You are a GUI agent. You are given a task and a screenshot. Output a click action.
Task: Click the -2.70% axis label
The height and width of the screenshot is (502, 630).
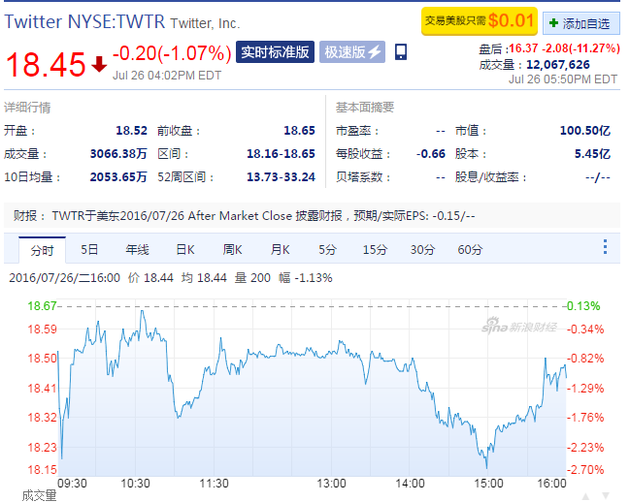click(585, 469)
